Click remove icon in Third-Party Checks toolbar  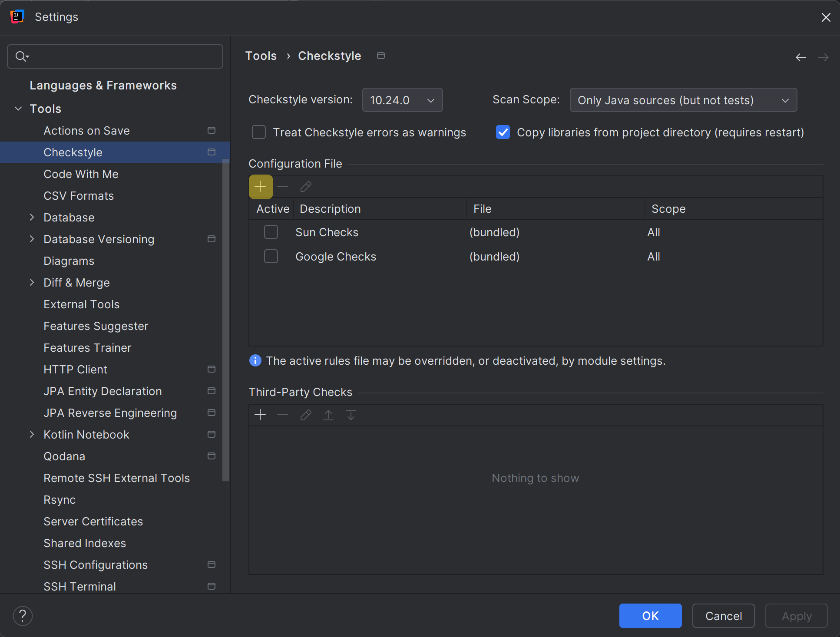click(x=283, y=415)
